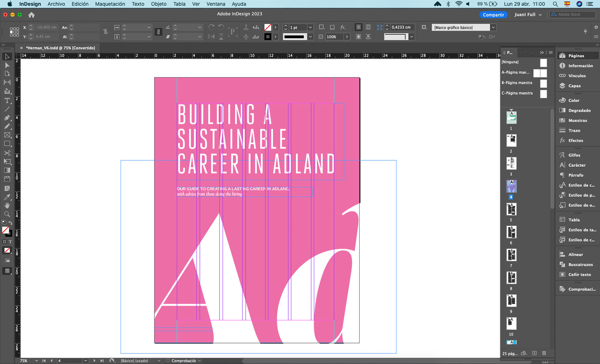Screen dimensions: 600x364
Task: Pick the Eyedropper tool
Action: tap(7, 197)
